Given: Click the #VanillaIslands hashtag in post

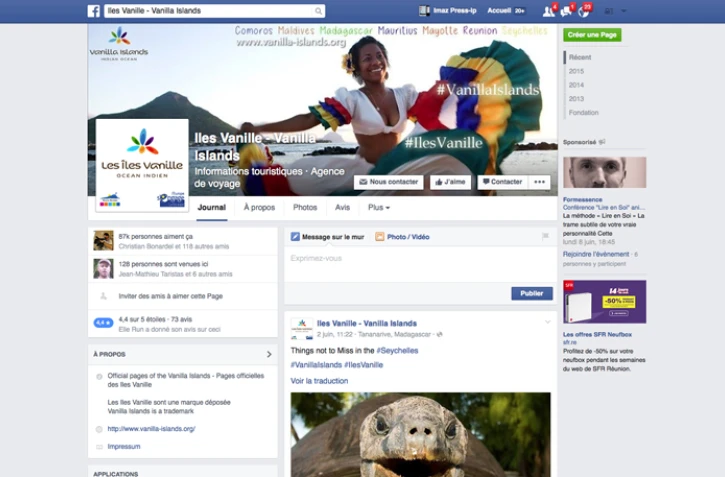Looking at the screenshot, I should 316,365.
